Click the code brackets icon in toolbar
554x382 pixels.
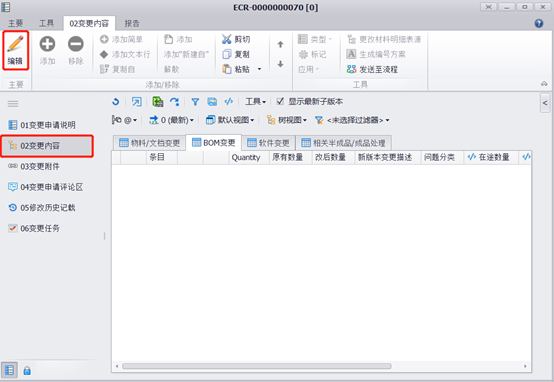pos(229,102)
